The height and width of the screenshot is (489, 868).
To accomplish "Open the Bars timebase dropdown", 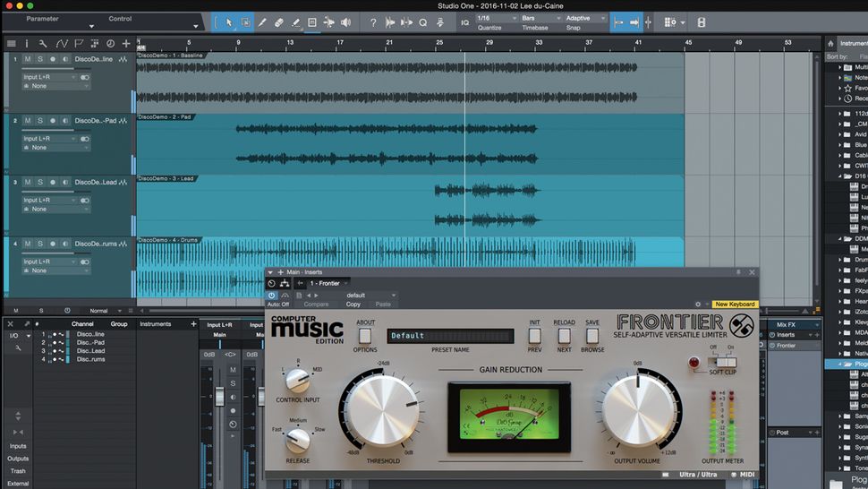I will point(540,18).
